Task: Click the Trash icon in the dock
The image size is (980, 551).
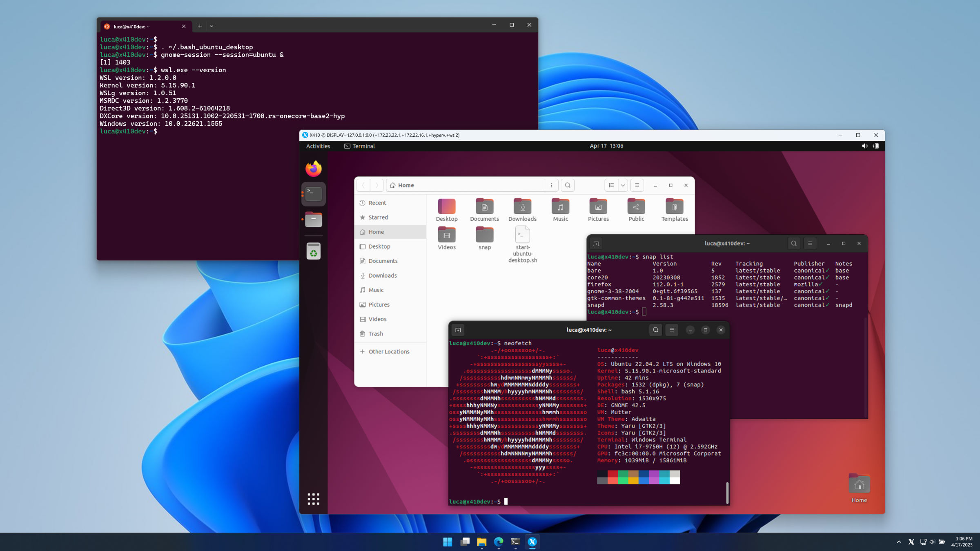Action: pos(313,251)
